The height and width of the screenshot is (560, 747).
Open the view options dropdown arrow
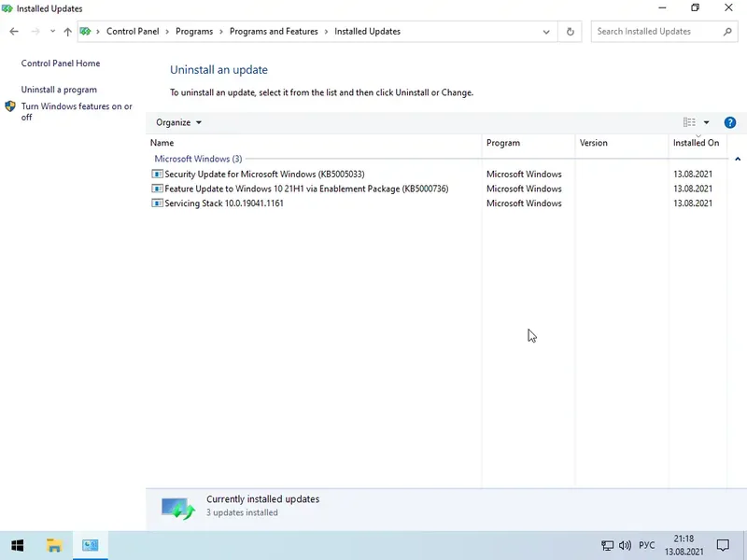point(705,122)
